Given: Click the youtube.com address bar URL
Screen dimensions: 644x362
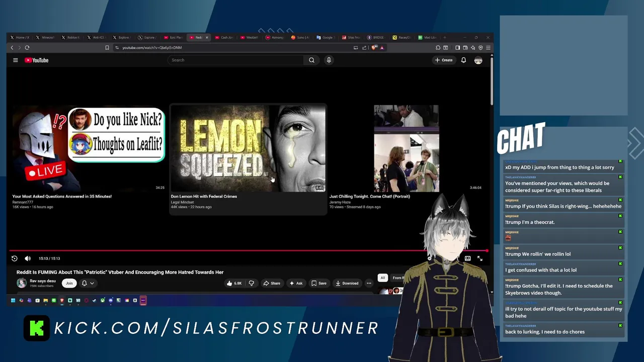Looking at the screenshot, I should pyautogui.click(x=152, y=48).
